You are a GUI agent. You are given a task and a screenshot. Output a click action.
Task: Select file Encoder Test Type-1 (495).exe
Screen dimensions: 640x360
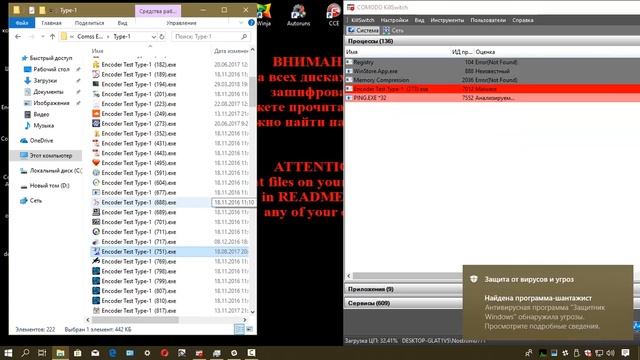(x=138, y=163)
